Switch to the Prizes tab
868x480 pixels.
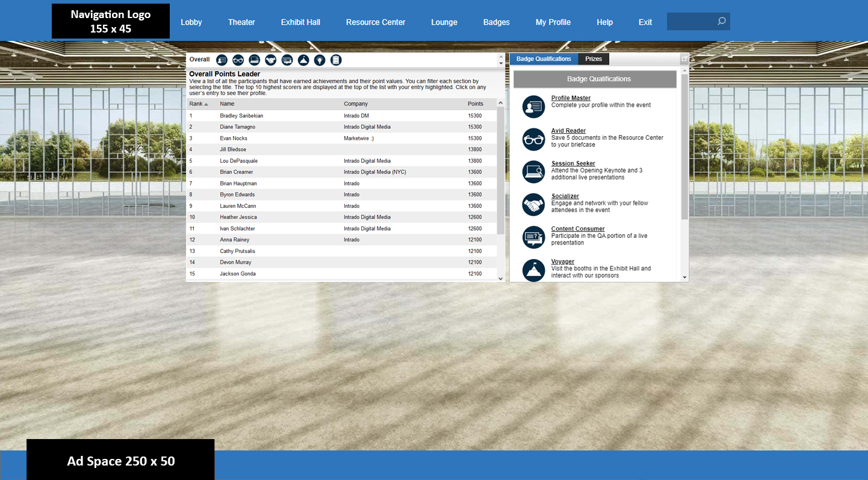click(594, 59)
